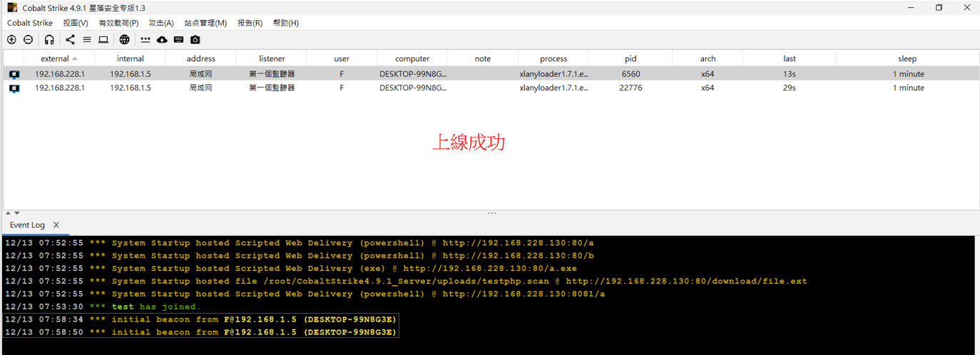
Task: Open the 有效載荷(P) menu
Action: tap(118, 23)
